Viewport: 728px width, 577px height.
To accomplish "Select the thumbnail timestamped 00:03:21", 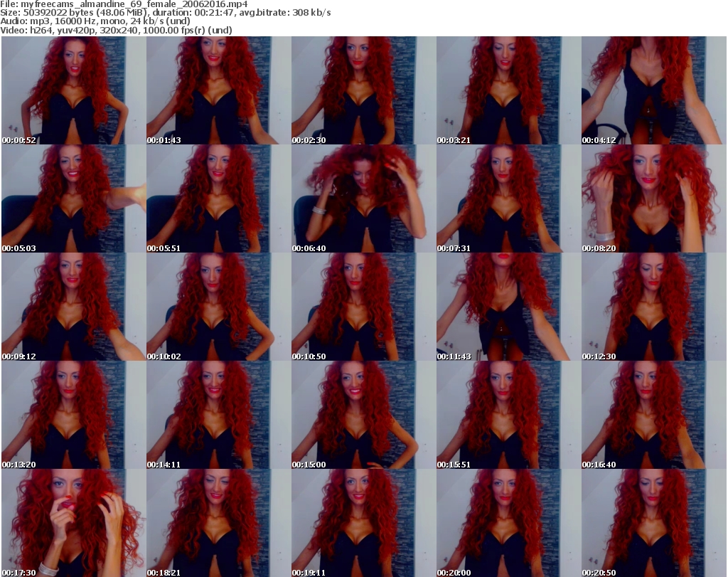I will (508, 90).
